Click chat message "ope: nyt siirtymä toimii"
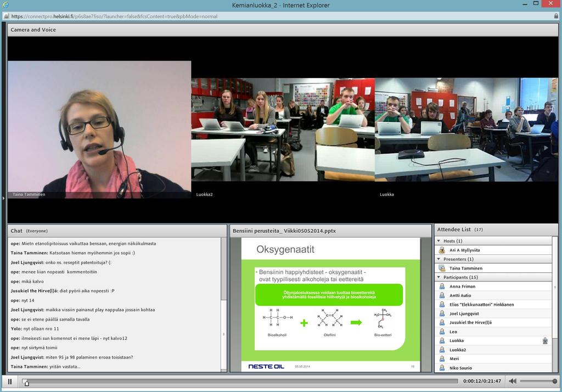This screenshot has height=392, width=562. tap(34, 348)
